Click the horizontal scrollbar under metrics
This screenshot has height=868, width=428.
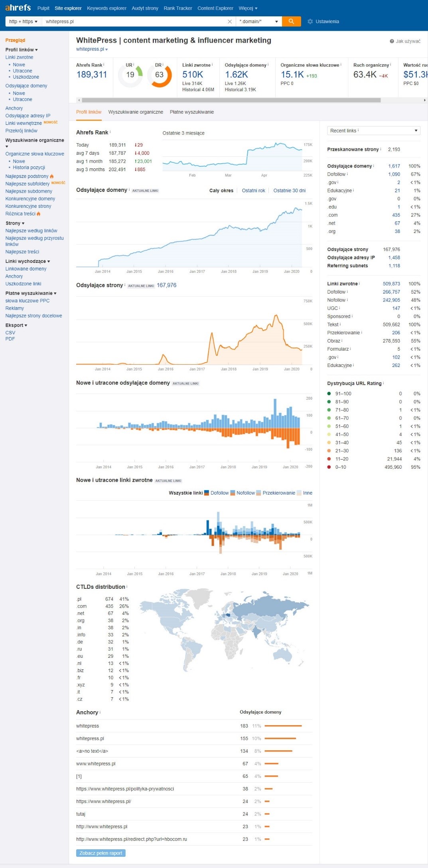pos(231,100)
